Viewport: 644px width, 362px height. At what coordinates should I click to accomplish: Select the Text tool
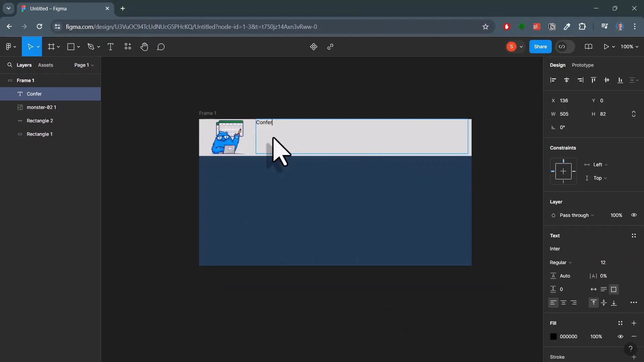[110, 47]
